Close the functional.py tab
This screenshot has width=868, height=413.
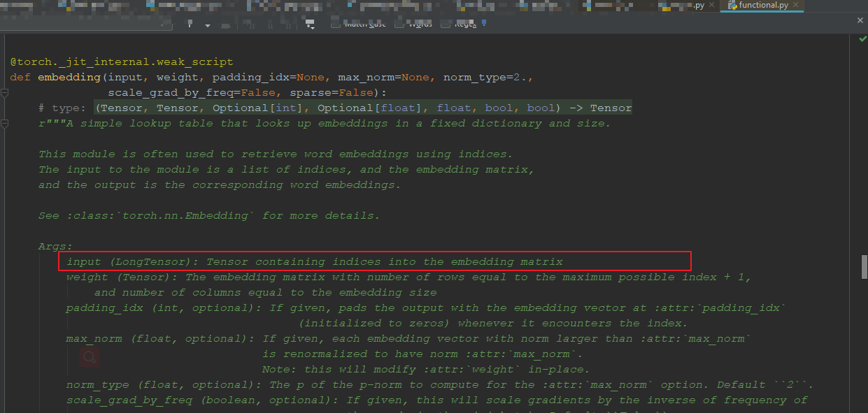[796, 6]
